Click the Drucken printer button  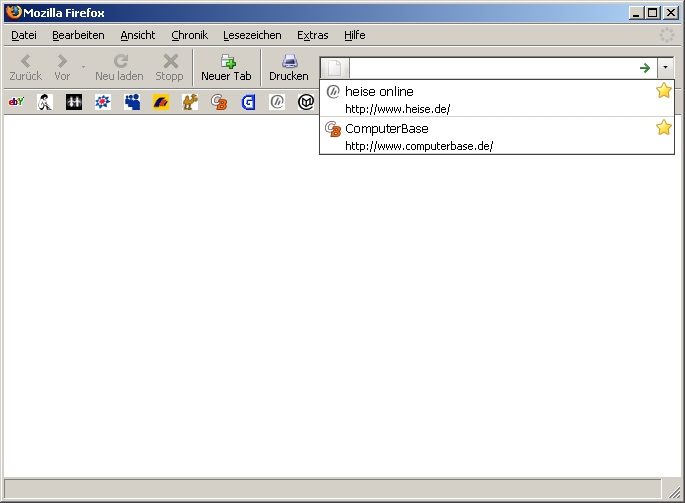(289, 67)
